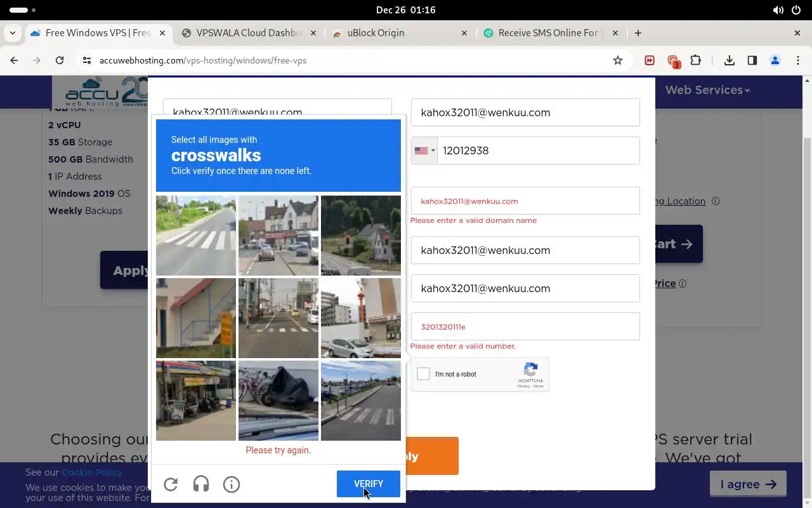The height and width of the screenshot is (508, 812).
Task: Close the VPSWALA Cloud Dashboard tab
Action: 313,33
